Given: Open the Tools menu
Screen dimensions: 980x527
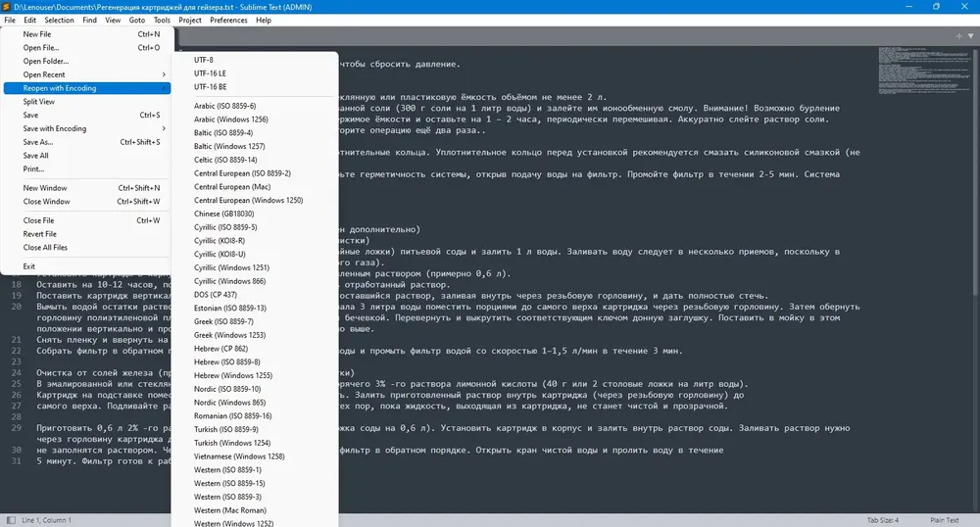Looking at the screenshot, I should pyautogui.click(x=162, y=20).
